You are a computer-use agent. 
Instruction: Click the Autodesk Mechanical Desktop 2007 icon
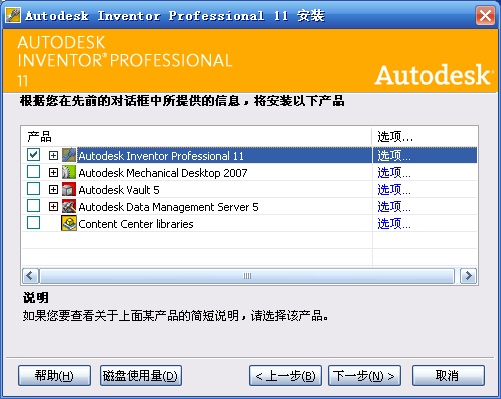pyautogui.click(x=69, y=172)
